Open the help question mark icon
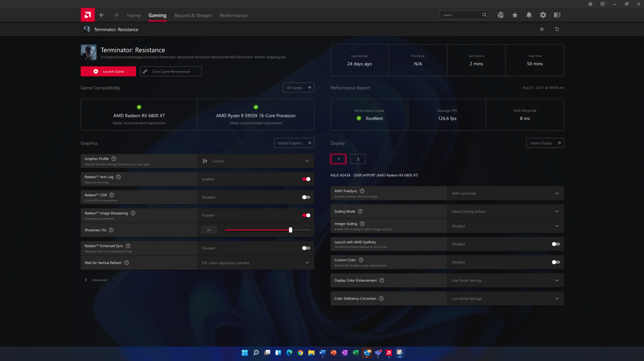 click(603, 4)
